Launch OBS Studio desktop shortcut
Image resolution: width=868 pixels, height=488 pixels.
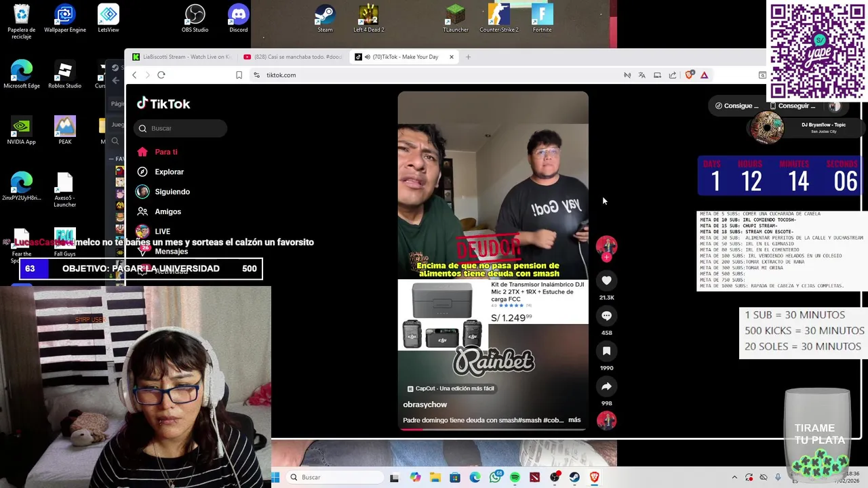tap(195, 18)
